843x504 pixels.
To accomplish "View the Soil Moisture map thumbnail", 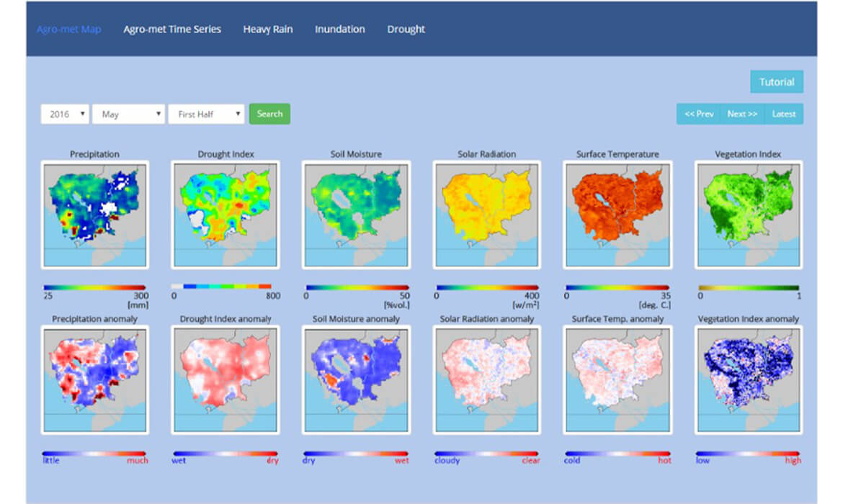I will click(x=356, y=215).
